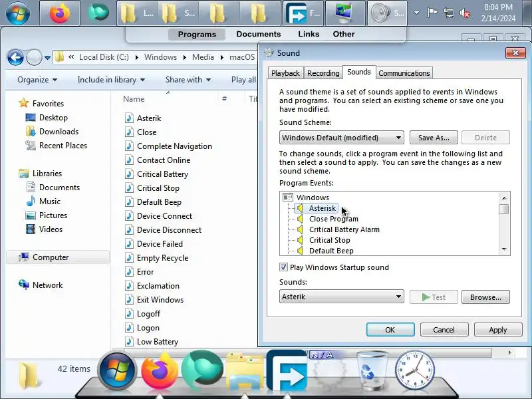This screenshot has width=532, height=399.
Task: Select Default Beep program event
Action: [x=331, y=251]
